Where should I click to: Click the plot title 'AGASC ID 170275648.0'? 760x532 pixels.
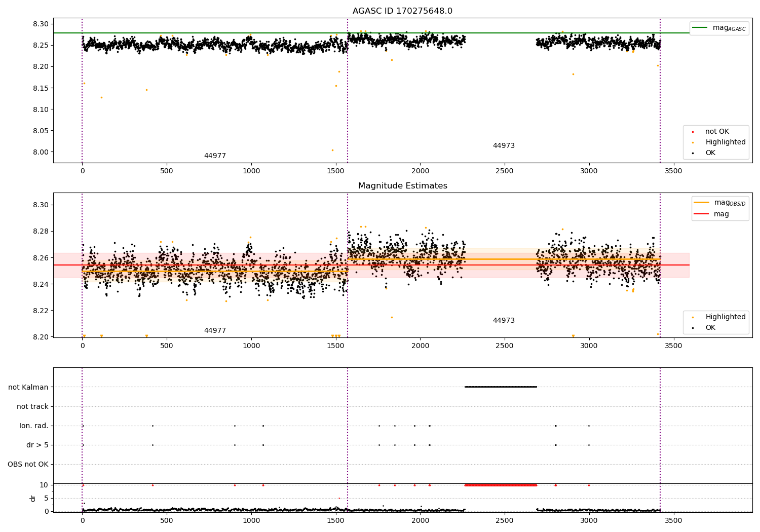[402, 11]
